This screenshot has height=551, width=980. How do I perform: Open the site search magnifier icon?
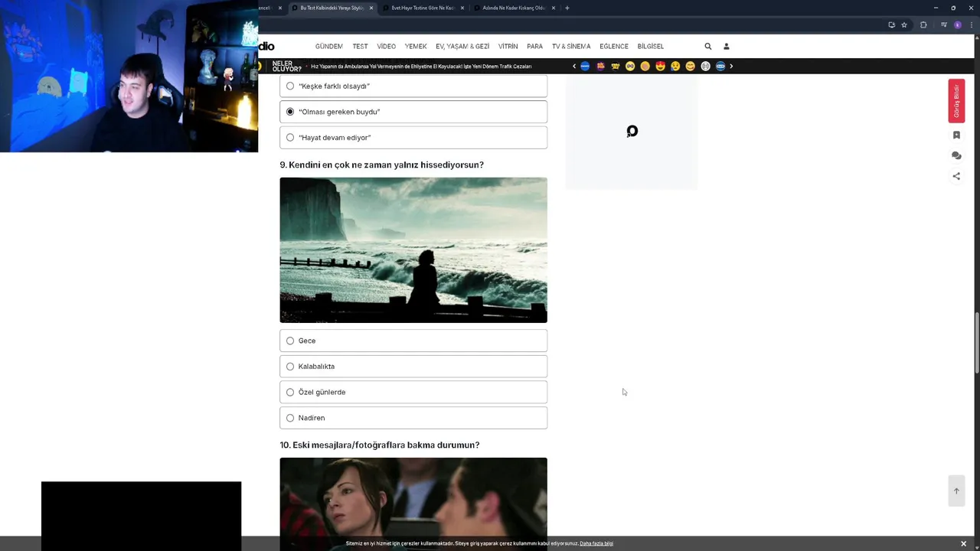point(707,47)
